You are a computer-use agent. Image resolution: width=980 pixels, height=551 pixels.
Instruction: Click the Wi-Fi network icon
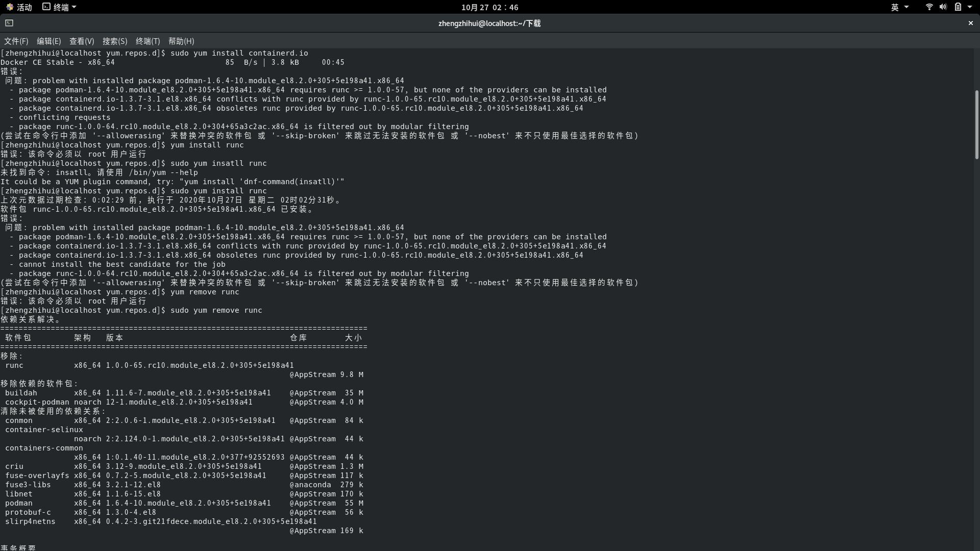[x=929, y=7]
